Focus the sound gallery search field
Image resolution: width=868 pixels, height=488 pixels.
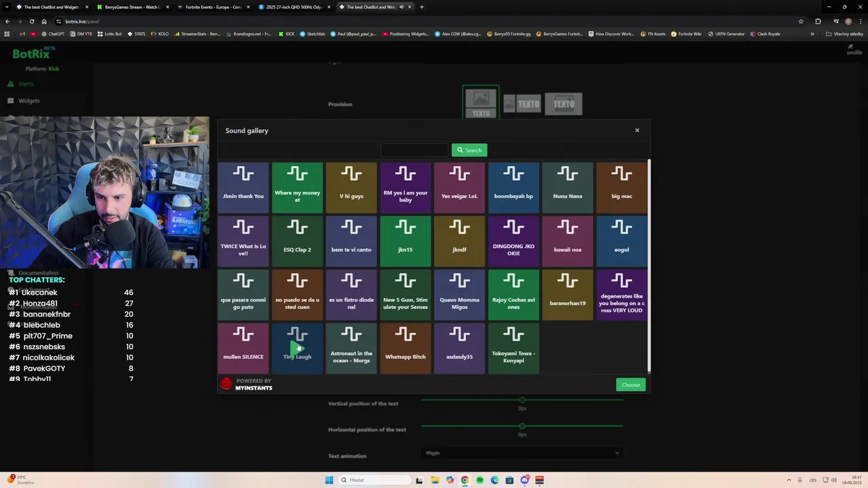point(414,150)
